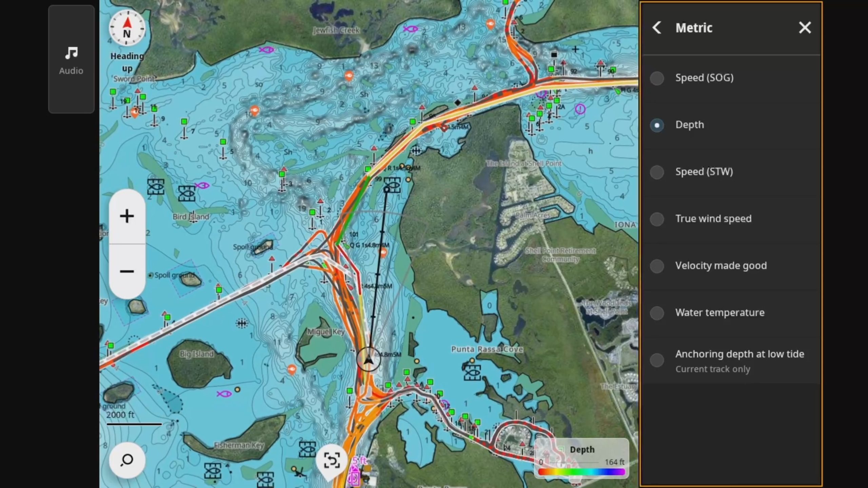Viewport: 868px width, 488px height.
Task: Zoom in with the plus button
Action: 127,216
